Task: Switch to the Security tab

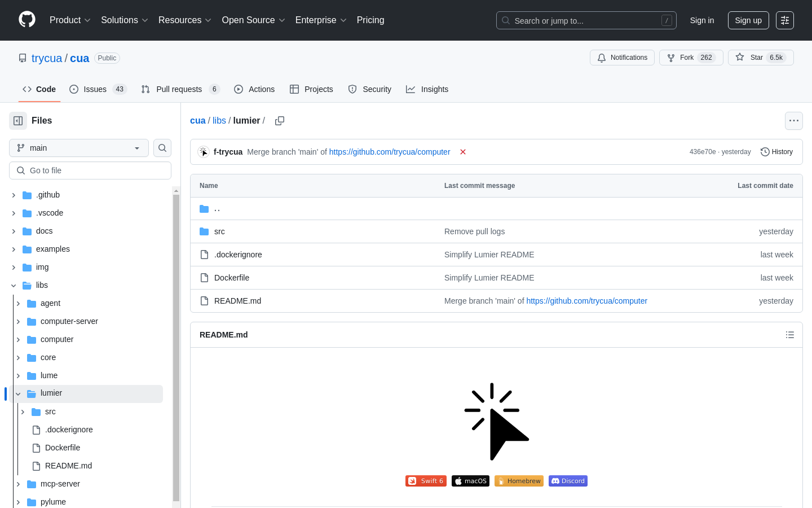Action: [370, 89]
